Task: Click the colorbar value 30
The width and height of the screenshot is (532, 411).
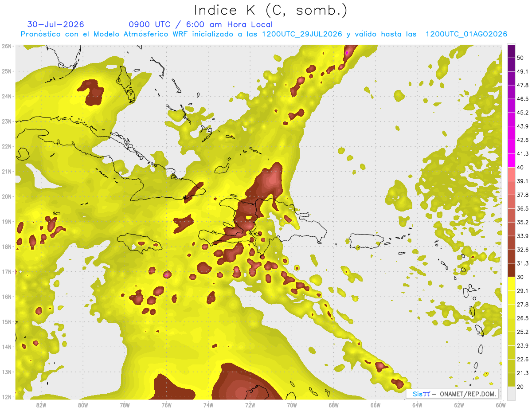Action: click(x=520, y=277)
